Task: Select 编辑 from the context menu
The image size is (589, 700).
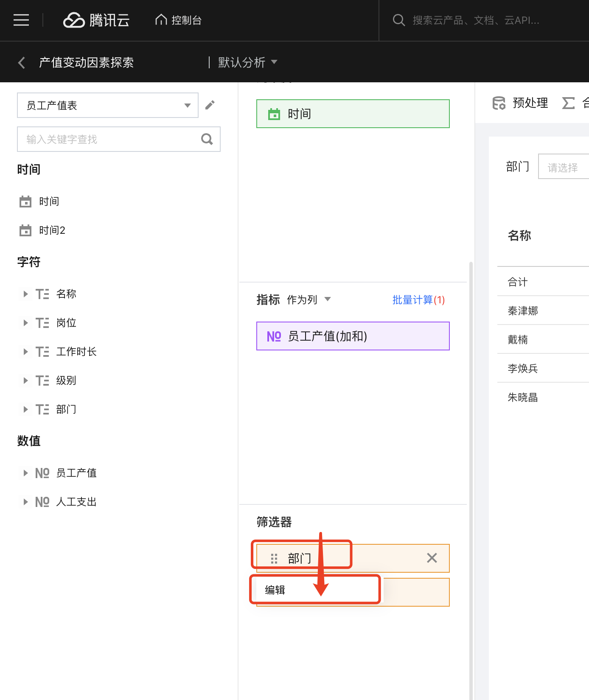Action: [275, 590]
